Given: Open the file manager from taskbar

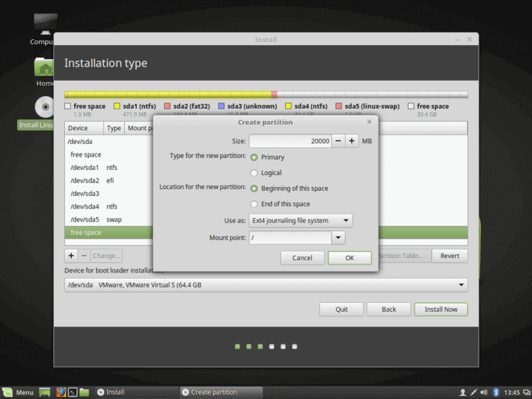Looking at the screenshot, I should pos(84,392).
